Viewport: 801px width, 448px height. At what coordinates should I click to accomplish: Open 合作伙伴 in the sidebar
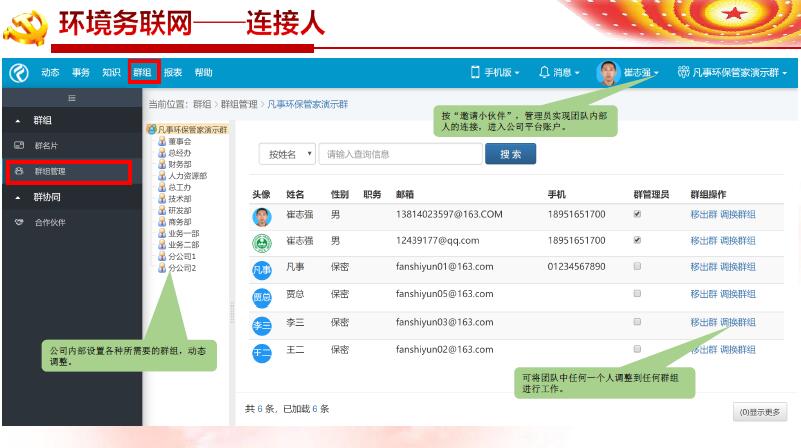click(x=50, y=221)
